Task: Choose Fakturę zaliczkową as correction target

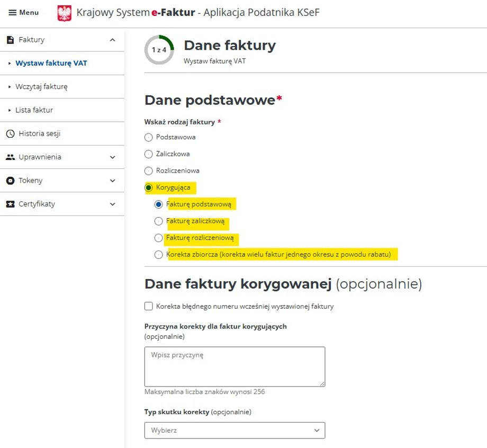Action: point(159,221)
